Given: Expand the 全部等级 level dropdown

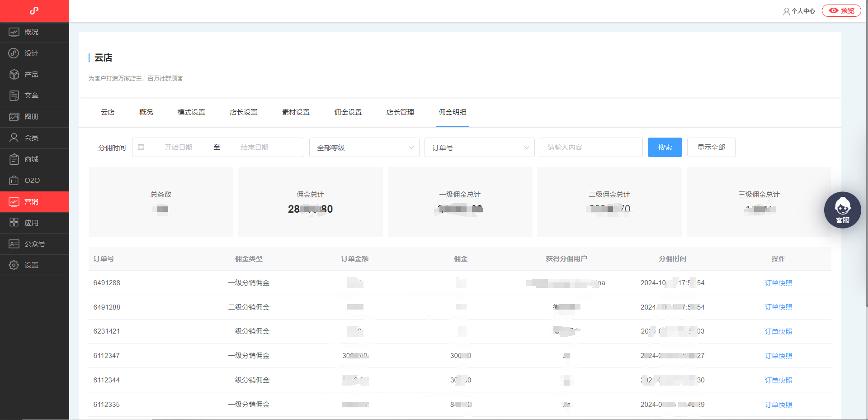Looking at the screenshot, I should (364, 148).
